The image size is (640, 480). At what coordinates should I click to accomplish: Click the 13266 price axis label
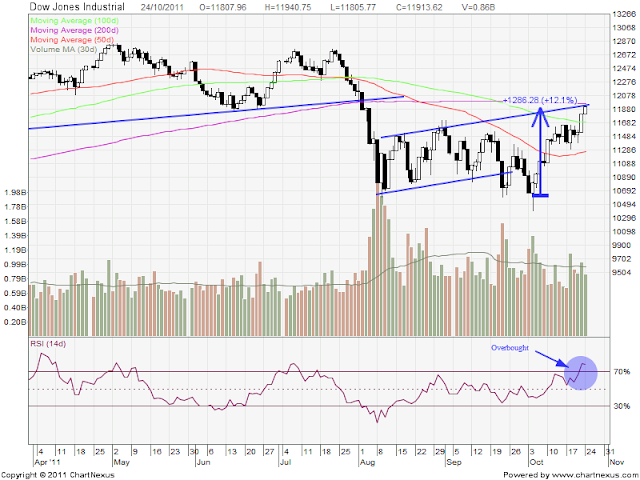click(x=624, y=14)
